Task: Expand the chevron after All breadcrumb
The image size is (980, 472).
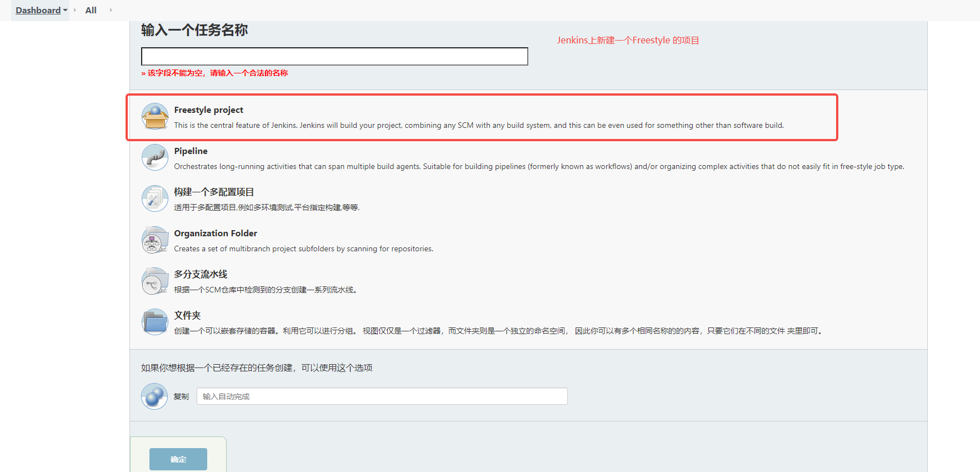Action: pyautogui.click(x=111, y=10)
